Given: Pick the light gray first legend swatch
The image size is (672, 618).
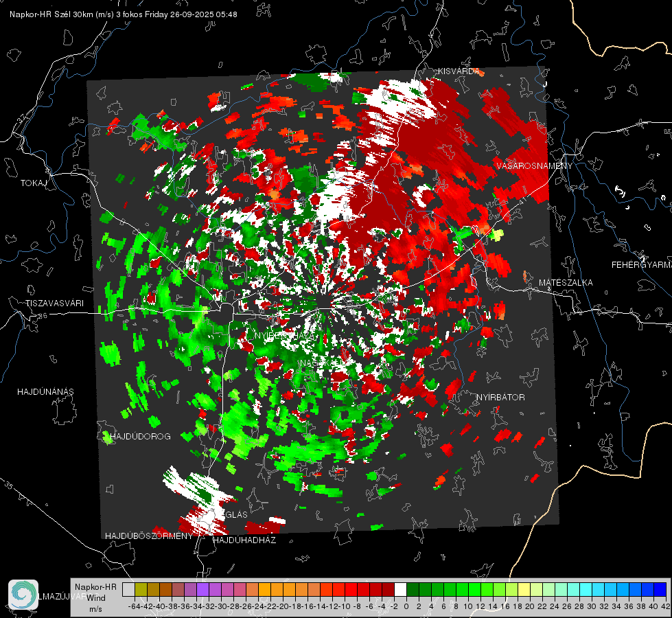Looking at the screenshot, I should point(128,589).
